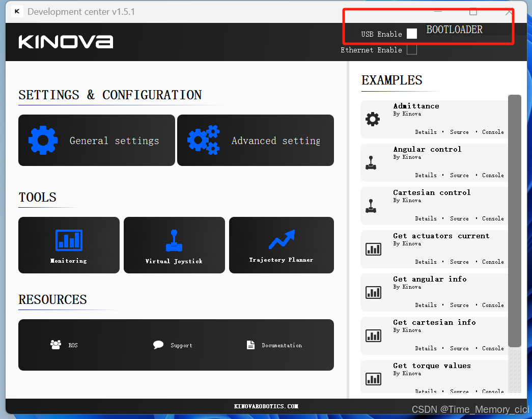This screenshot has width=532, height=419.
Task: Open Details for Get angular info
Action: [x=426, y=305]
